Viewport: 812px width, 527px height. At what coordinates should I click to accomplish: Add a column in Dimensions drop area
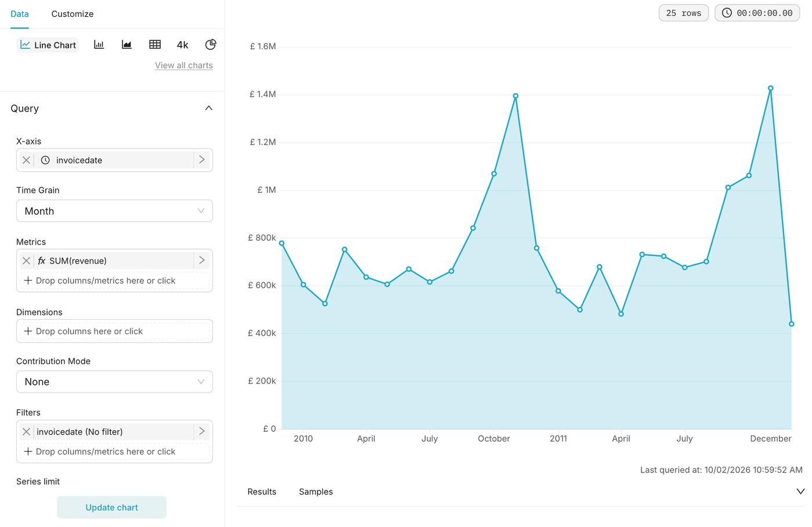click(x=115, y=331)
